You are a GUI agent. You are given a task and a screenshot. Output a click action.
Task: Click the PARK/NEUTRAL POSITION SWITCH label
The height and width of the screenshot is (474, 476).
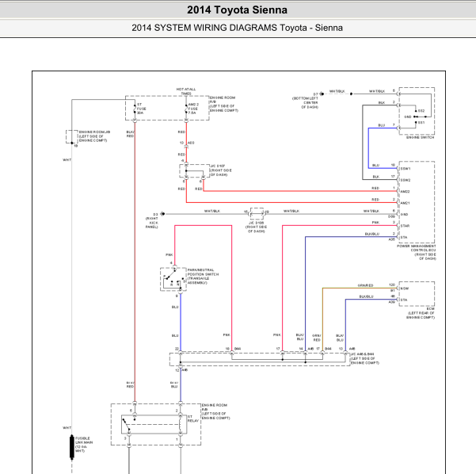click(203, 276)
